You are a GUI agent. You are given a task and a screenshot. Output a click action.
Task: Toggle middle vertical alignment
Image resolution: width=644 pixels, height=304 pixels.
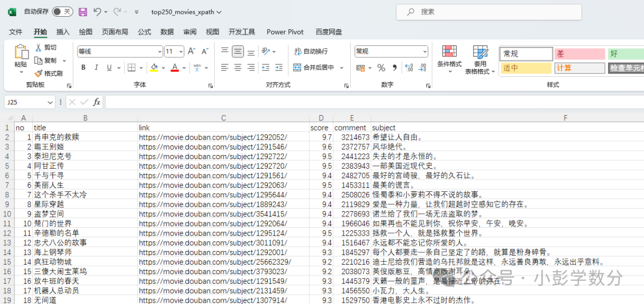(x=238, y=51)
